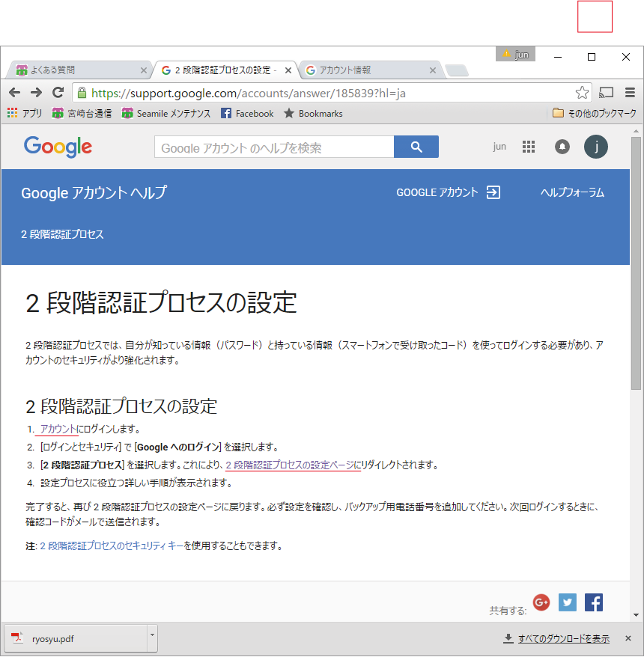Share the page on Facebook

click(594, 602)
